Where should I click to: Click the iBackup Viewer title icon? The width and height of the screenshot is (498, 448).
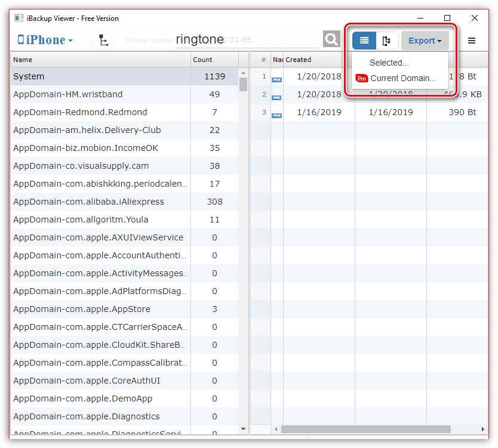coord(19,18)
